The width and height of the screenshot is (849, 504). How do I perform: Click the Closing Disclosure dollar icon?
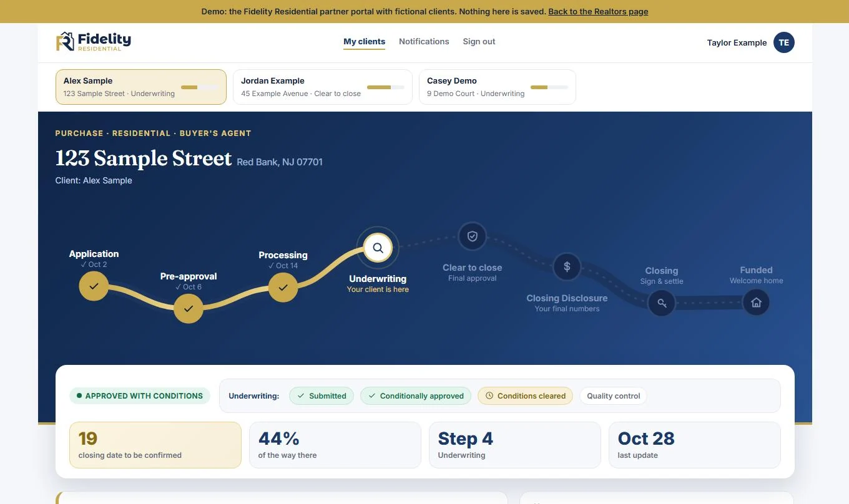[567, 266]
